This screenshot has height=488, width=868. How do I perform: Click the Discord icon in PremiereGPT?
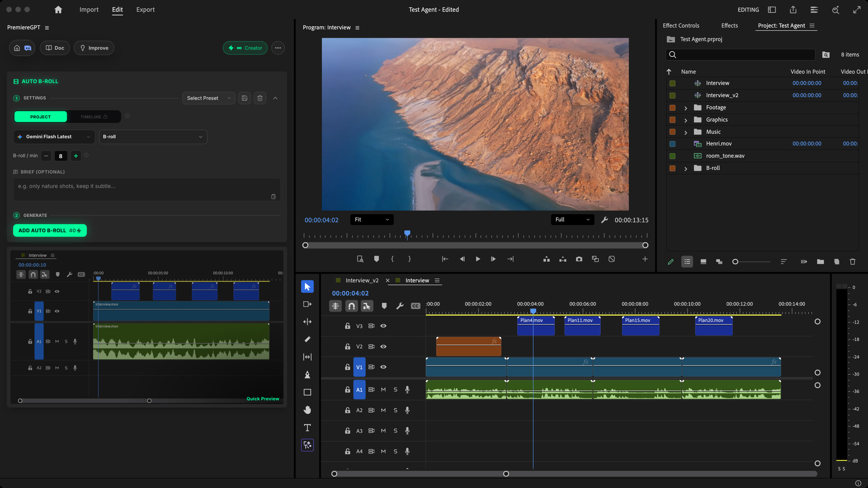click(x=28, y=48)
